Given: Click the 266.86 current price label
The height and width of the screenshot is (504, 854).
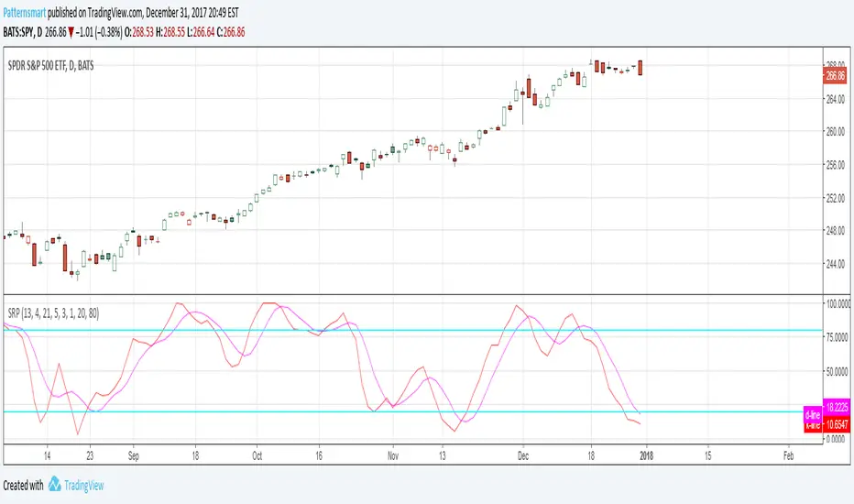Looking at the screenshot, I should point(835,76).
